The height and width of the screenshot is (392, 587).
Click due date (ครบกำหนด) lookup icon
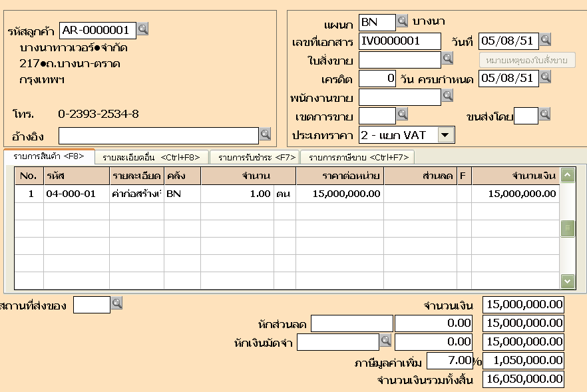(545, 78)
